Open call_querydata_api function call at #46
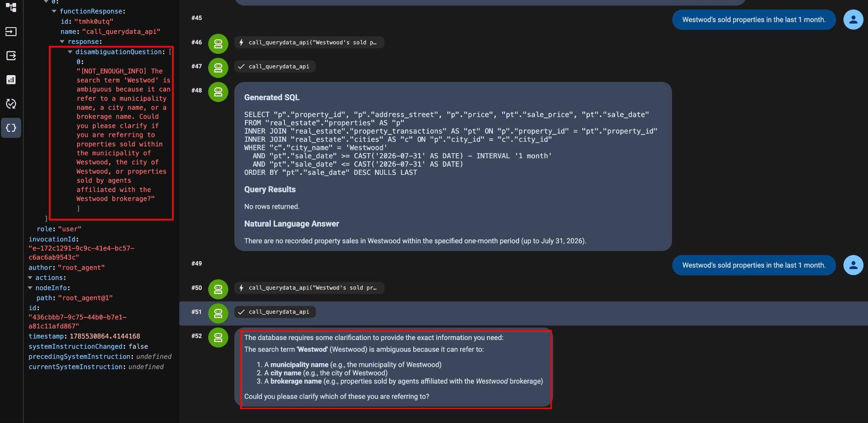Image resolution: width=868 pixels, height=423 pixels. (x=309, y=42)
